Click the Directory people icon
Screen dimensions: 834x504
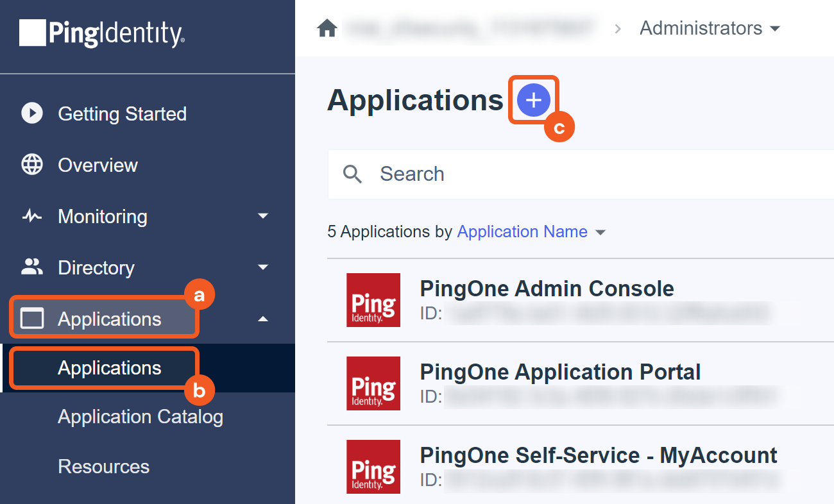[x=32, y=267]
